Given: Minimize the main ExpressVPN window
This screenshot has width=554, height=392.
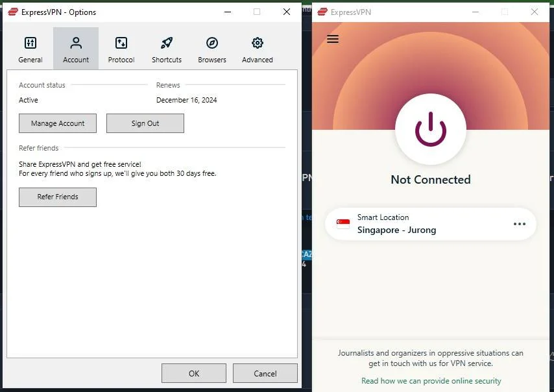Looking at the screenshot, I should (x=476, y=12).
